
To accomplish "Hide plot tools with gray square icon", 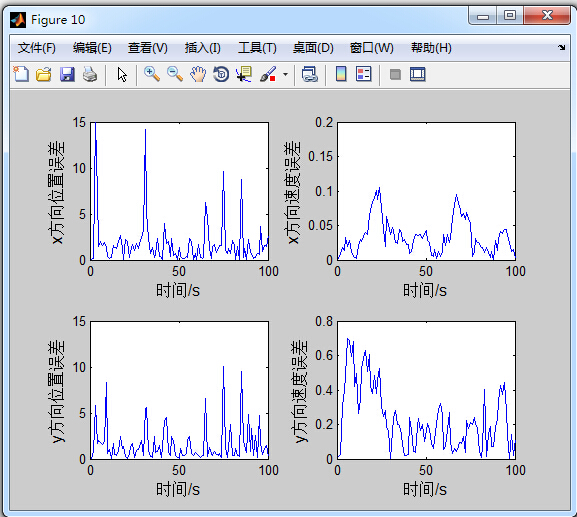I will click(395, 75).
